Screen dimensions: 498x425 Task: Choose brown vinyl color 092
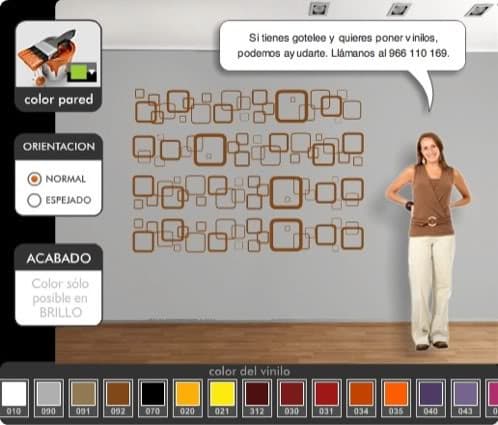pyautogui.click(x=118, y=398)
